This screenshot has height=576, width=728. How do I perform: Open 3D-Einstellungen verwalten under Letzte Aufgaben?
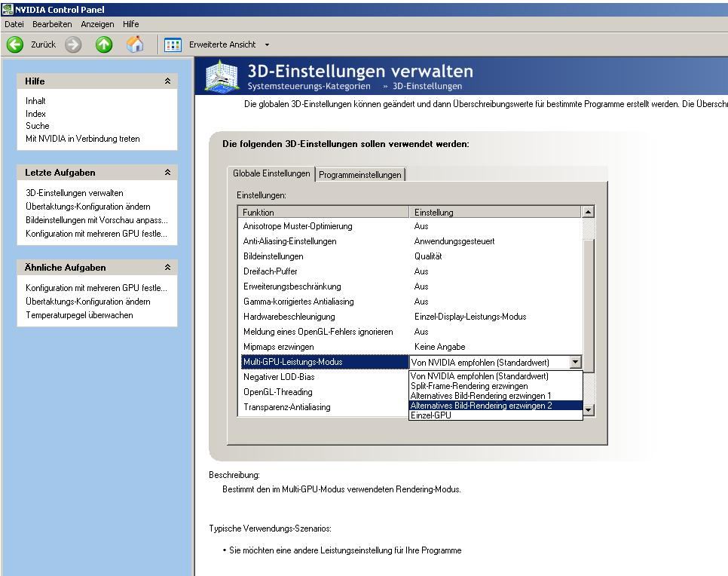tap(75, 193)
